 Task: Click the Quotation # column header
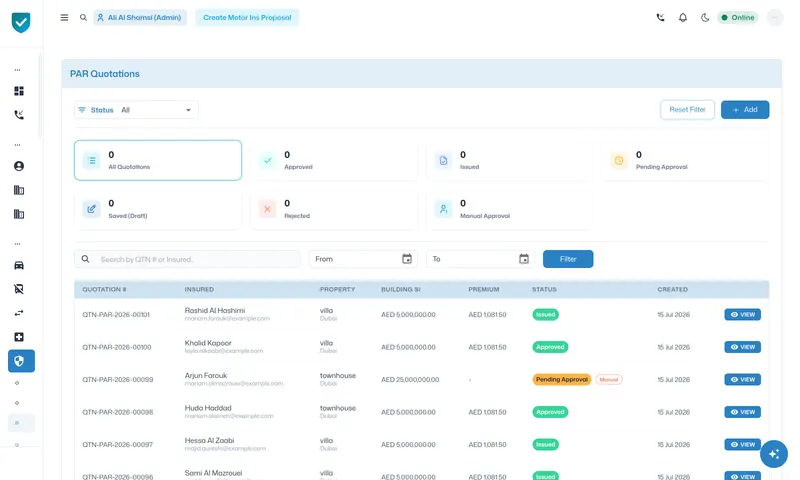(104, 289)
